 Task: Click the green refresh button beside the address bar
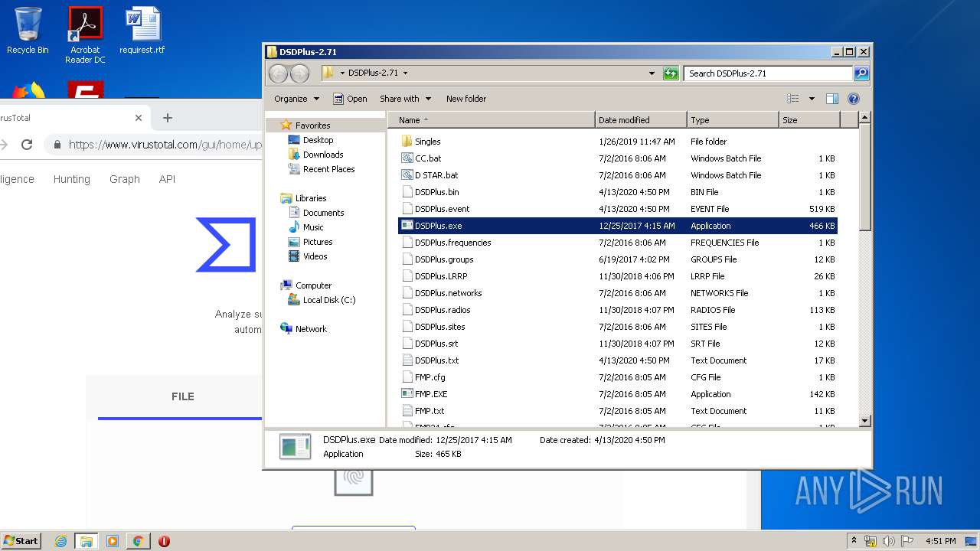[x=671, y=73]
